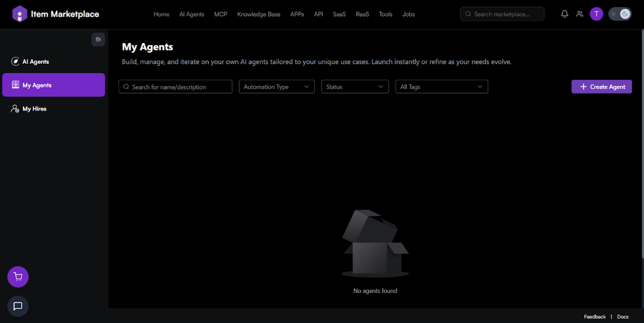This screenshot has width=644, height=323.
Task: Open the Docs footer link
Action: (623, 317)
